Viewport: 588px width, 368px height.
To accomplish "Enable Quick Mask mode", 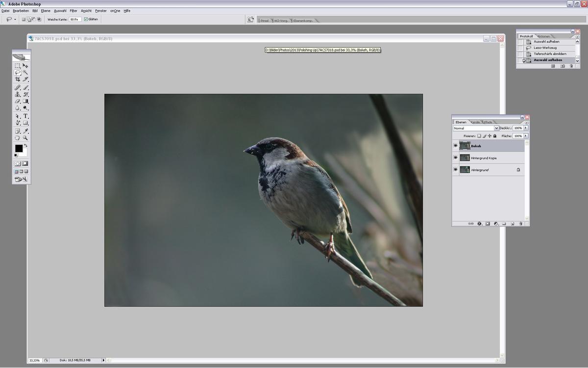I will pyautogui.click(x=25, y=163).
